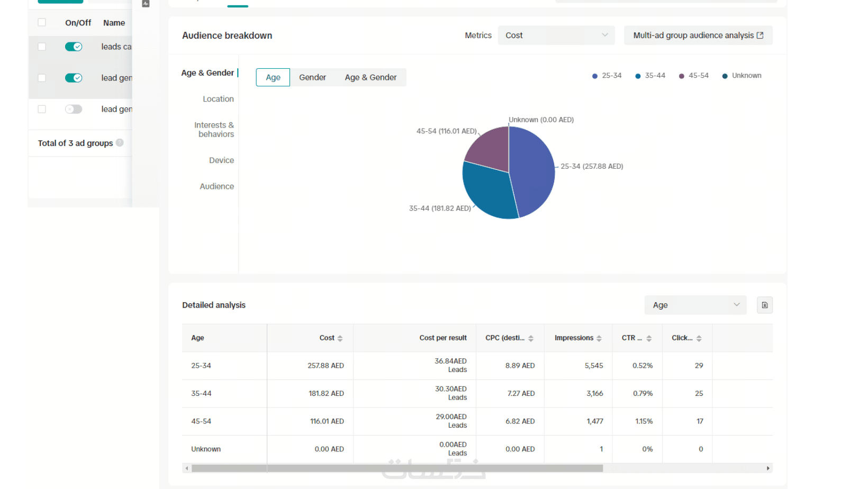
Task: Click the 'Total of 3 ad groups' text
Action: (x=75, y=143)
